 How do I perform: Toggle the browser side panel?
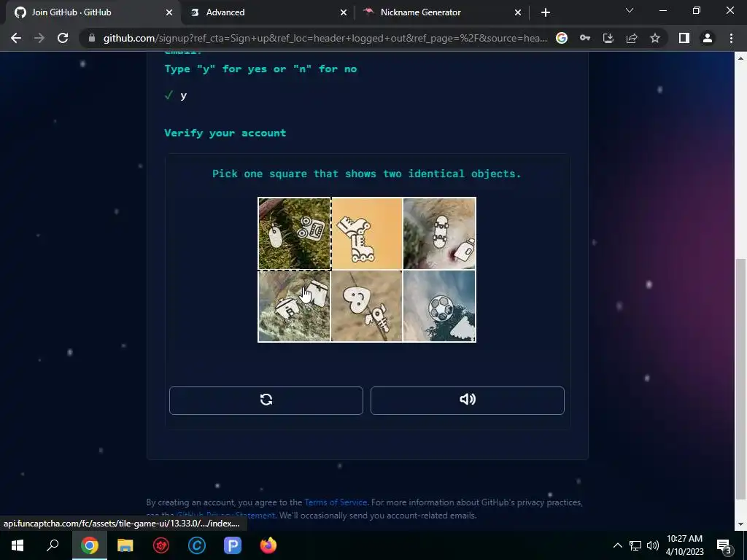coord(684,38)
